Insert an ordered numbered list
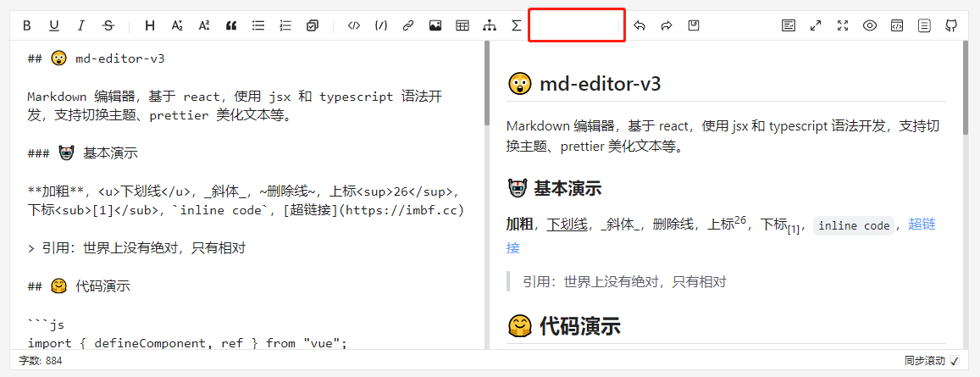Image resolution: width=980 pixels, height=377 pixels. click(285, 25)
